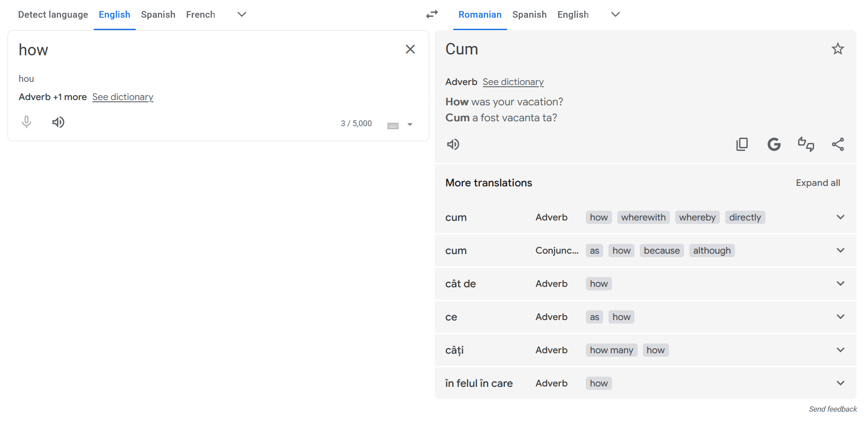Click the 'în felul în care' translation text
The height and width of the screenshot is (432, 868).
[x=479, y=383]
